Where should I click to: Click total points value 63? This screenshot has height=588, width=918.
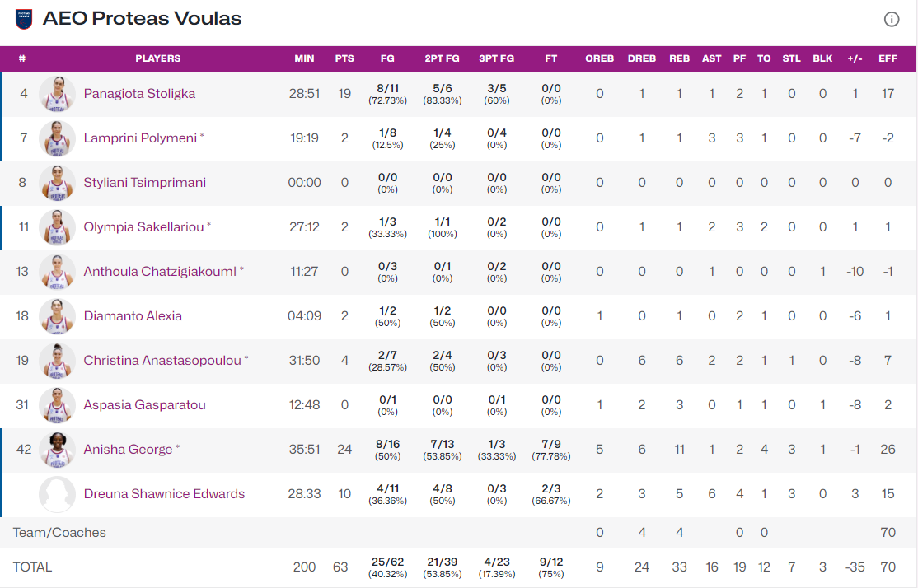tap(340, 567)
